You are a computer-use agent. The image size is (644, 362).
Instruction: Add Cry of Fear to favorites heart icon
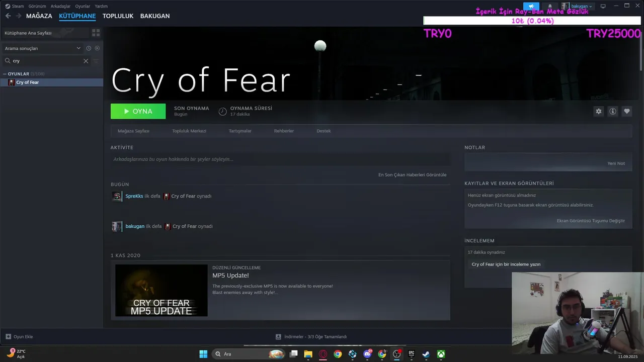(x=626, y=112)
